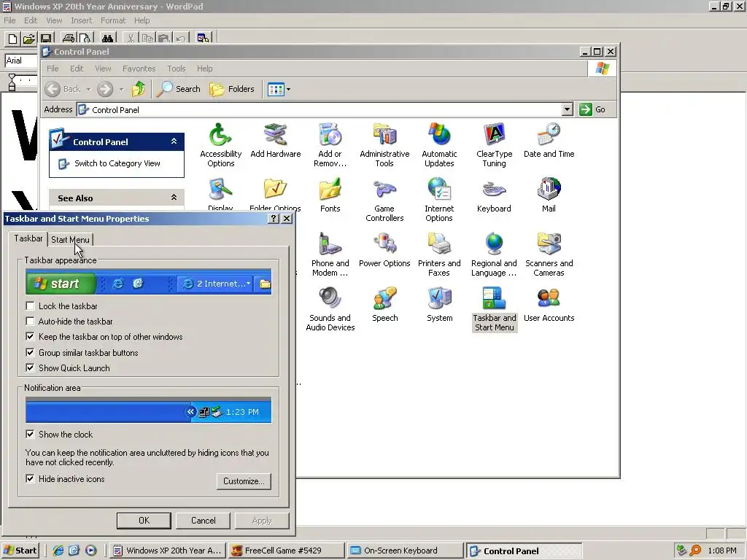Open User Accounts icon
747x560 pixels.
pos(549,305)
